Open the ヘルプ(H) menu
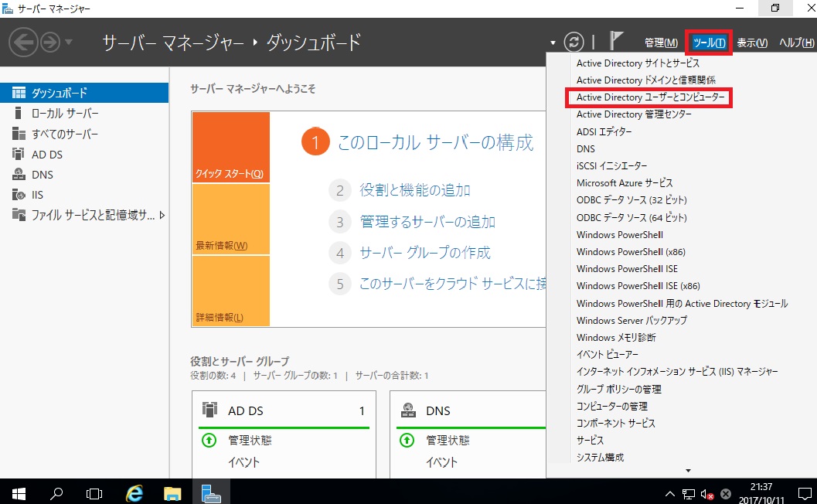This screenshot has height=504, width=817. coord(796,43)
